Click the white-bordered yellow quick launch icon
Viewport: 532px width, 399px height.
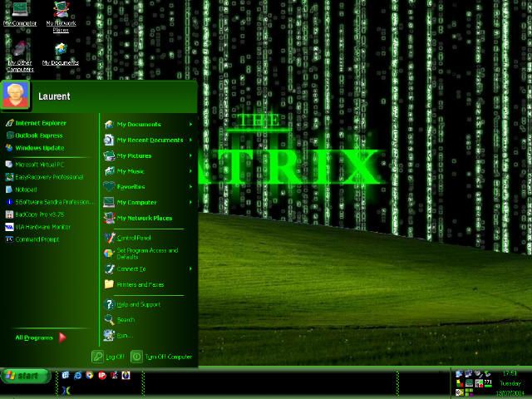(126, 375)
